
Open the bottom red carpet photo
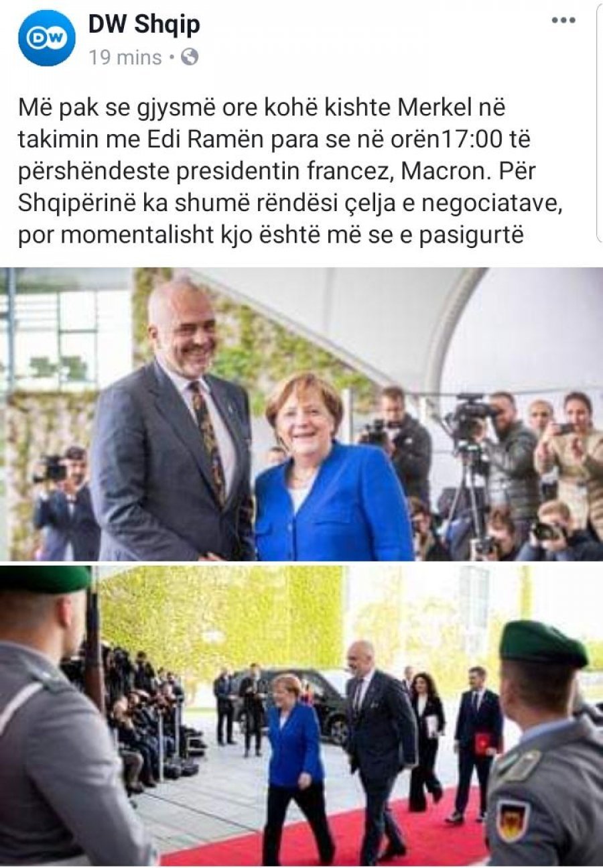click(x=301, y=715)
